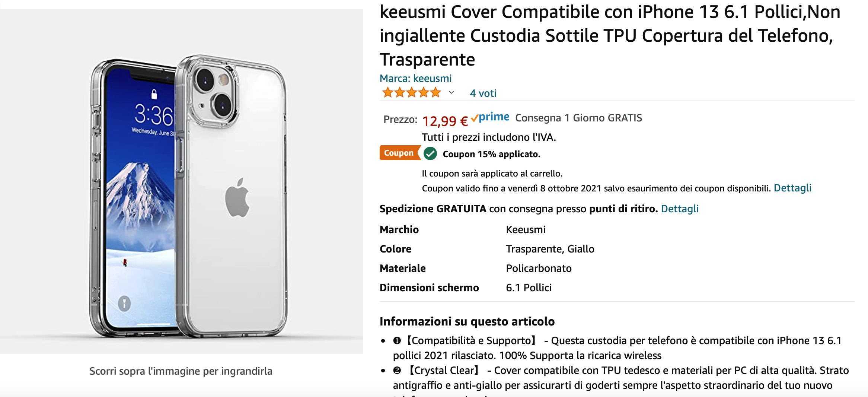This screenshot has height=397, width=868.
Task: Visit the "Marca: keeusmi" brand link
Action: 415,78
